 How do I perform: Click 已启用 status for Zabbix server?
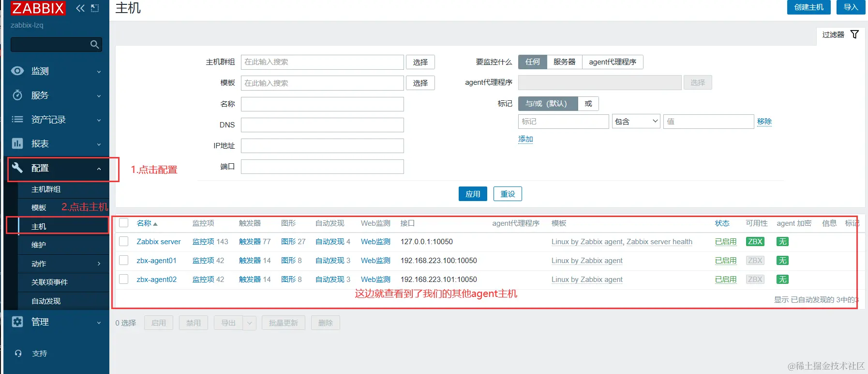(x=726, y=242)
